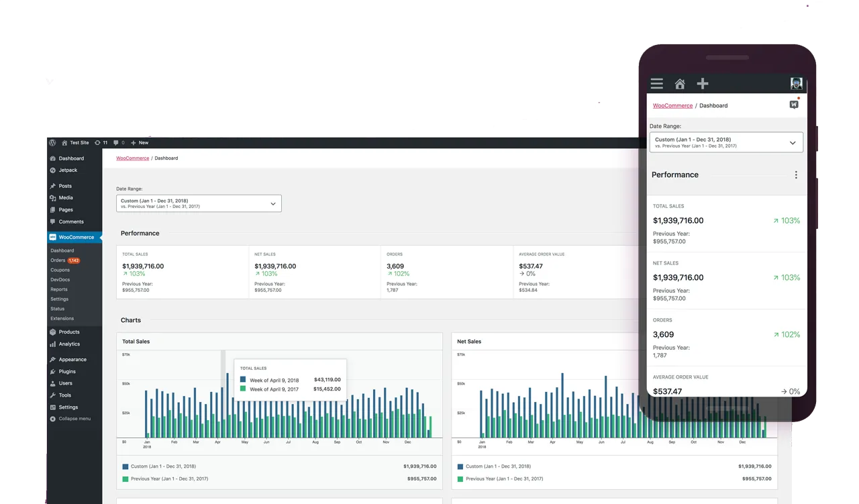This screenshot has height=504, width=859.
Task: Click Average Order Value card on desktop
Action: coord(576,272)
